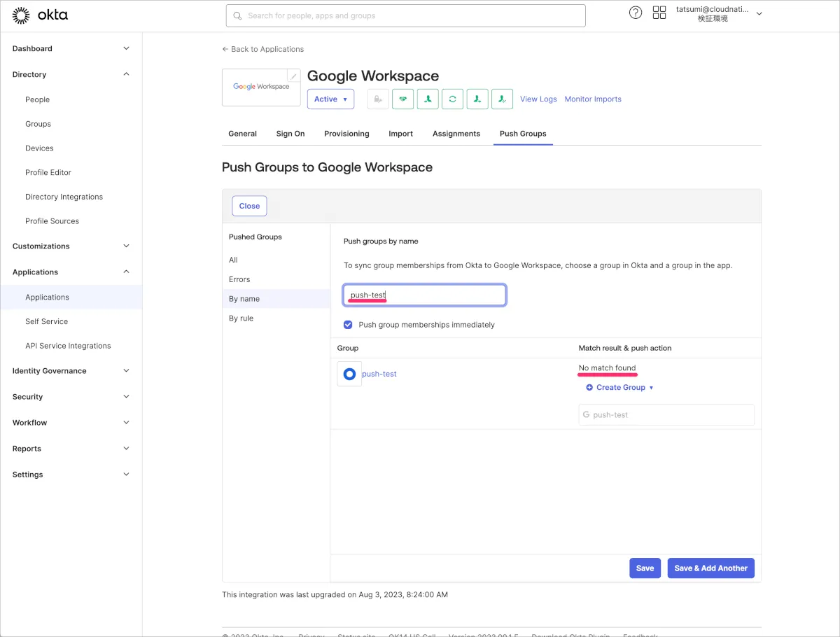Switch to the Provisioning tab

pyautogui.click(x=346, y=134)
